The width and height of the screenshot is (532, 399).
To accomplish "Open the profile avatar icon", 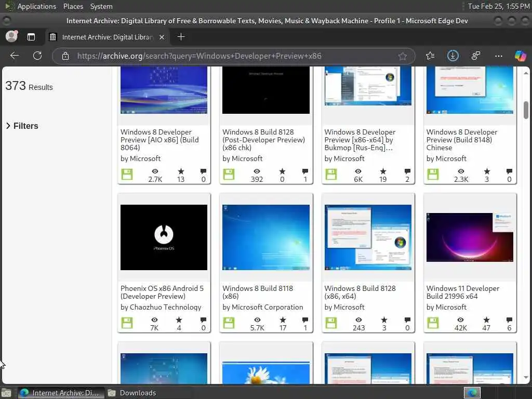I will point(11,37).
